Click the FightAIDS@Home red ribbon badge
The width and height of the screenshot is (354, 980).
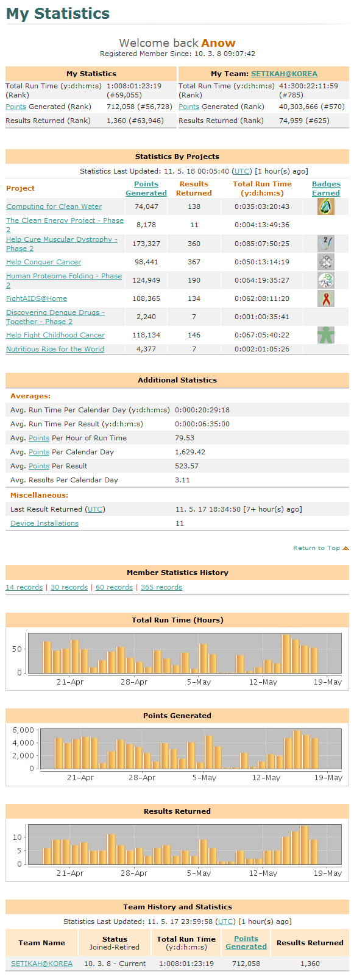[326, 298]
